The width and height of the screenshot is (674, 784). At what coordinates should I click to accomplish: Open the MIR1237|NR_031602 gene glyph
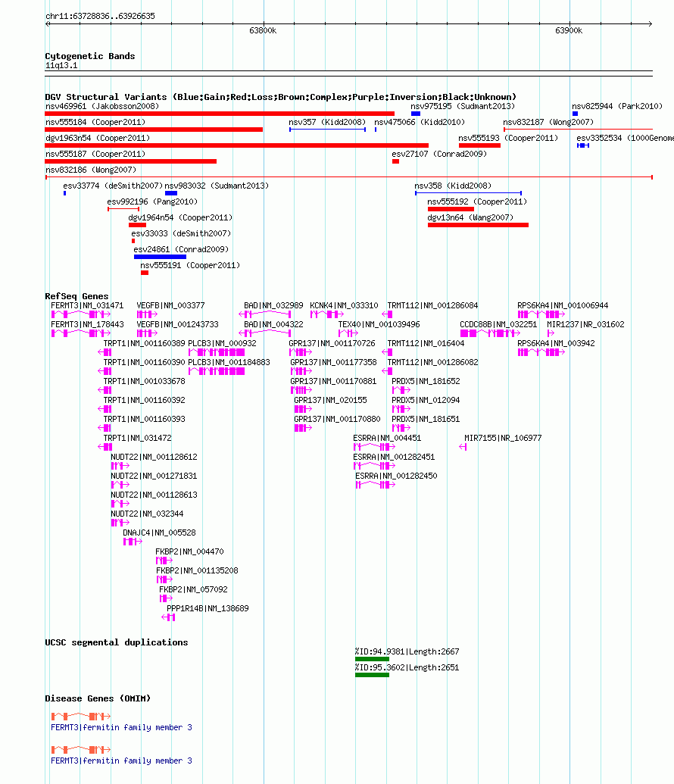pos(551,333)
